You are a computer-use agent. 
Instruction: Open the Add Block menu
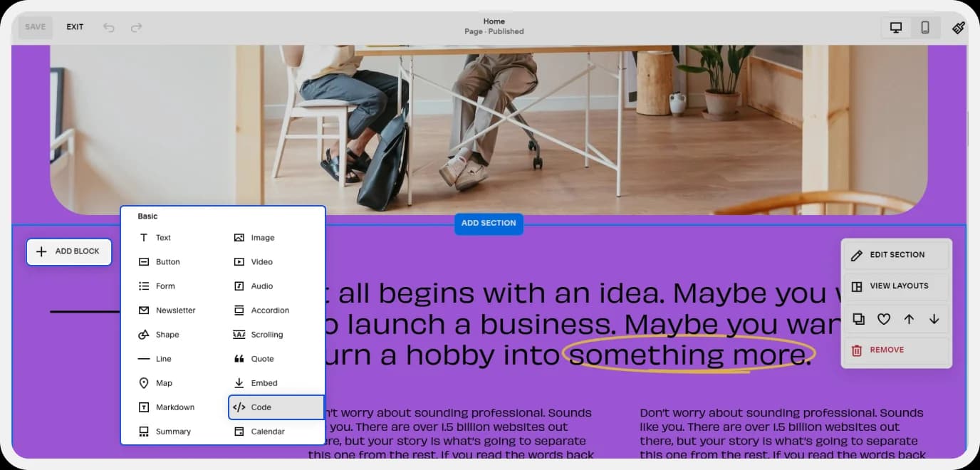tap(69, 251)
